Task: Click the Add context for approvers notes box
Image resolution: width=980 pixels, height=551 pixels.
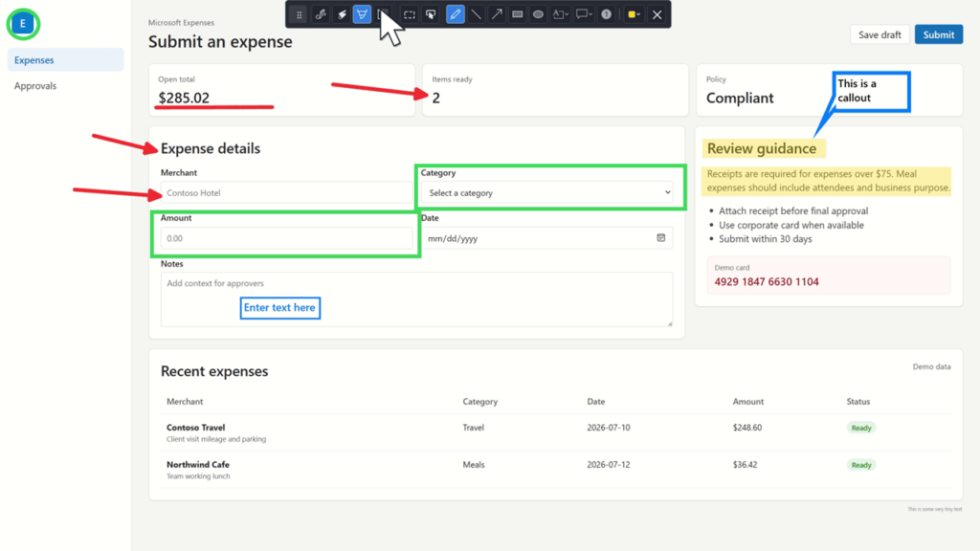Action: pos(416,299)
